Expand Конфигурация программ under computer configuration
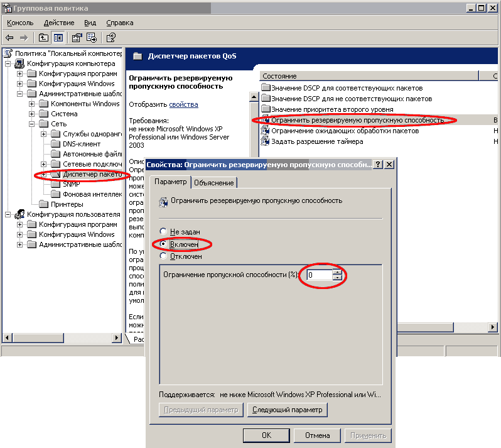Screen dimensions: 501x448 (x=20, y=74)
